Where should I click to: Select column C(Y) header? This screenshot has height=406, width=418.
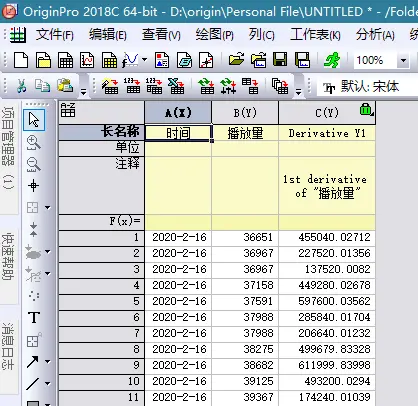coord(327,112)
